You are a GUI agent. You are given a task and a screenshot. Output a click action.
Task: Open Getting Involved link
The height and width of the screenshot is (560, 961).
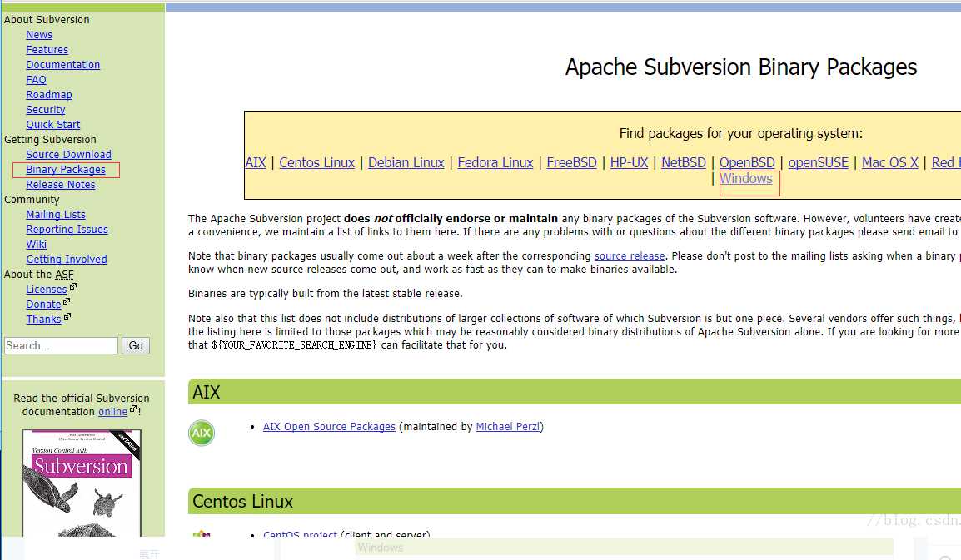66,259
